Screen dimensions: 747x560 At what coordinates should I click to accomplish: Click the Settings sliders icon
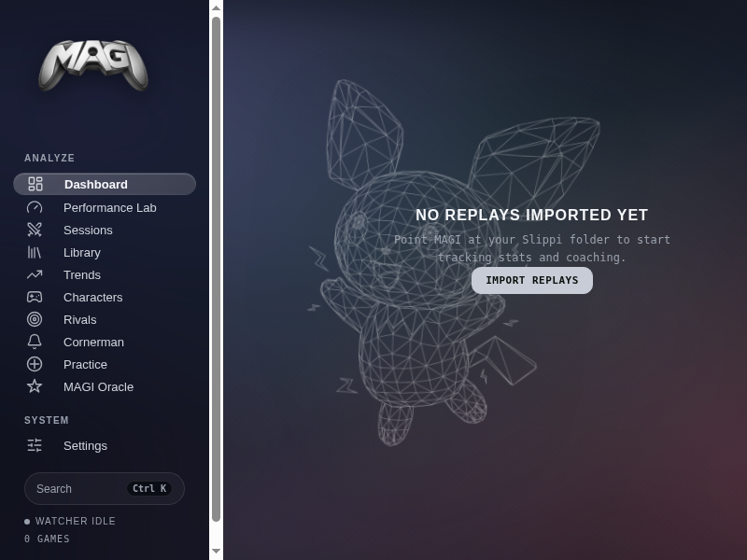[35, 445]
